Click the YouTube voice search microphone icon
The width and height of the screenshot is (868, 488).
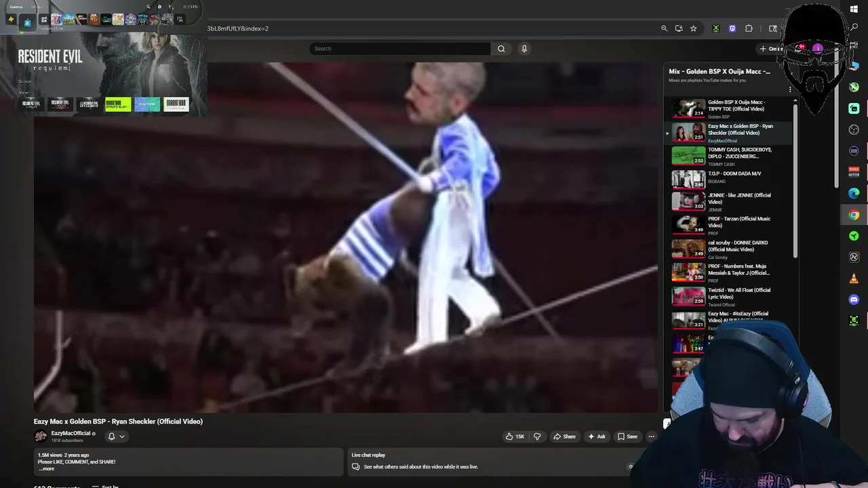524,49
